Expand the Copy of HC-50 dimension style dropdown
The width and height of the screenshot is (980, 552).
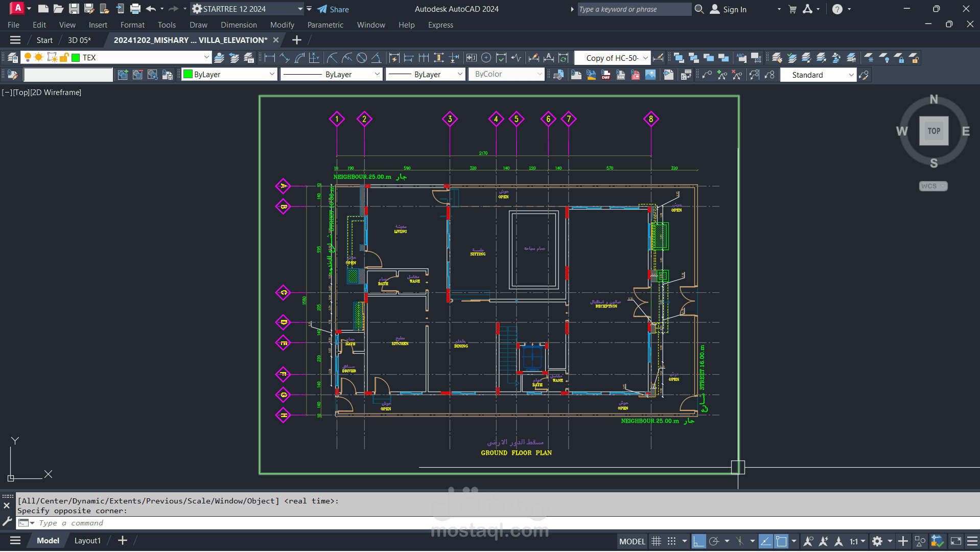click(x=645, y=58)
